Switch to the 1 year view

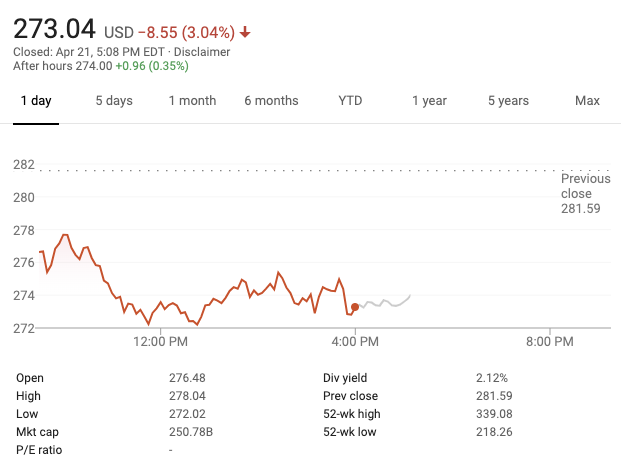pyautogui.click(x=429, y=101)
